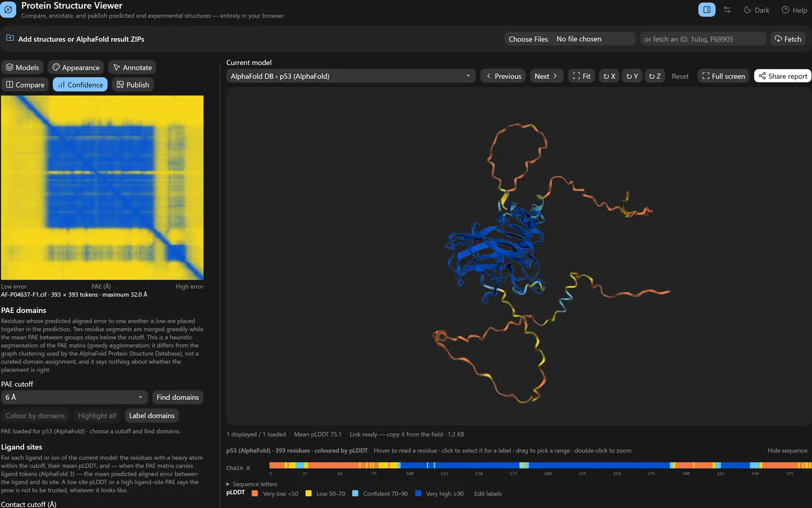
Task: Click the Low 50–70 yellow swatch
Action: [309, 493]
